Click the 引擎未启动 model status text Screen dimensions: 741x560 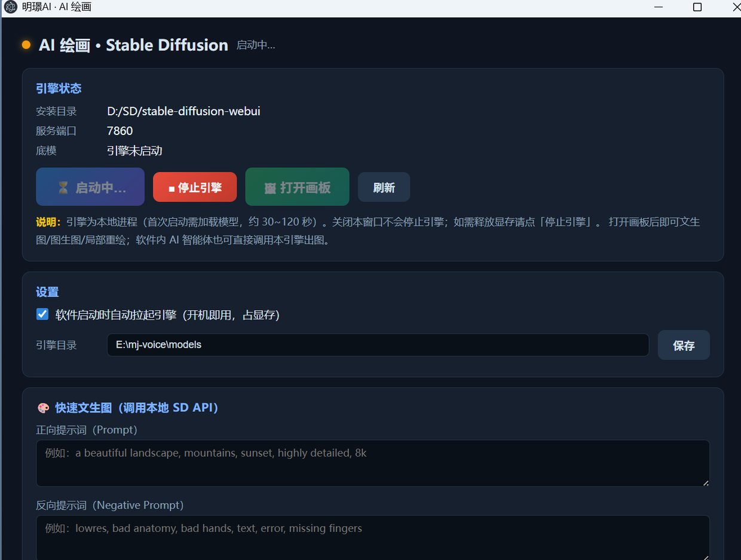point(134,151)
